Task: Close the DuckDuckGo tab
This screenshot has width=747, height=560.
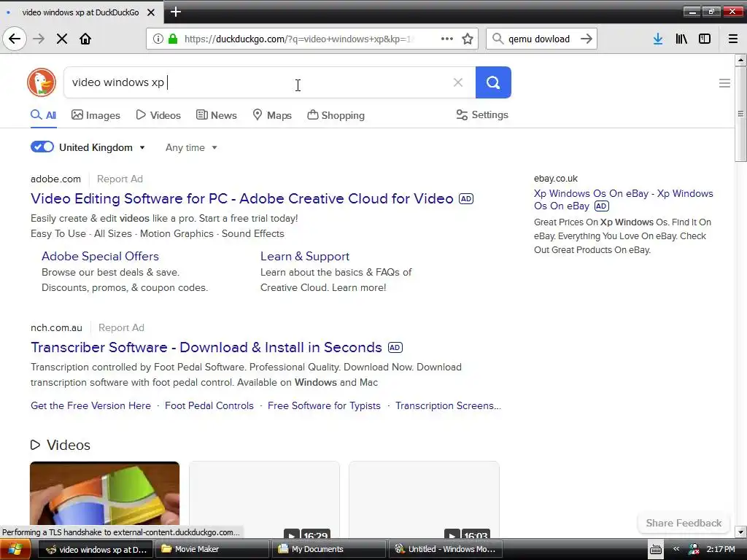Action: click(x=150, y=12)
